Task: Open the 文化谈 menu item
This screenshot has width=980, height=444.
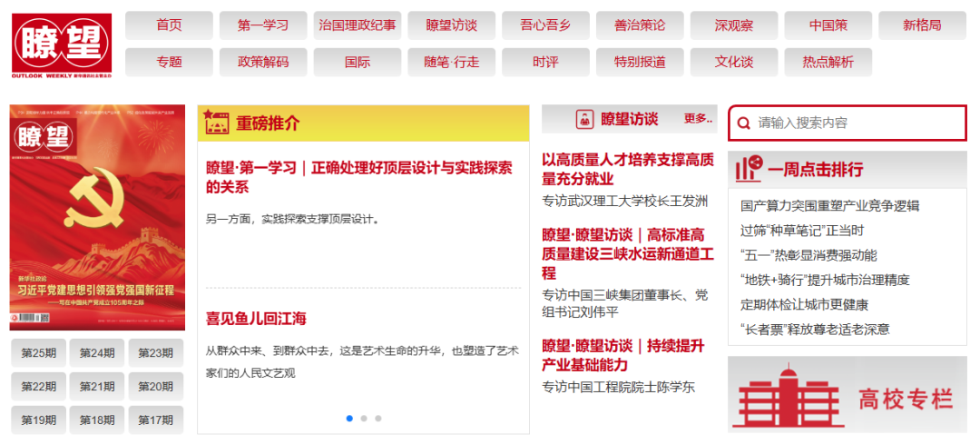Action: (x=734, y=62)
